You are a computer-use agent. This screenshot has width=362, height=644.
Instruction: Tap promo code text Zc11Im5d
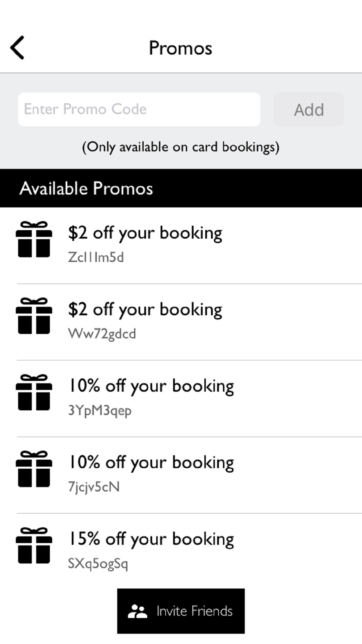96,257
